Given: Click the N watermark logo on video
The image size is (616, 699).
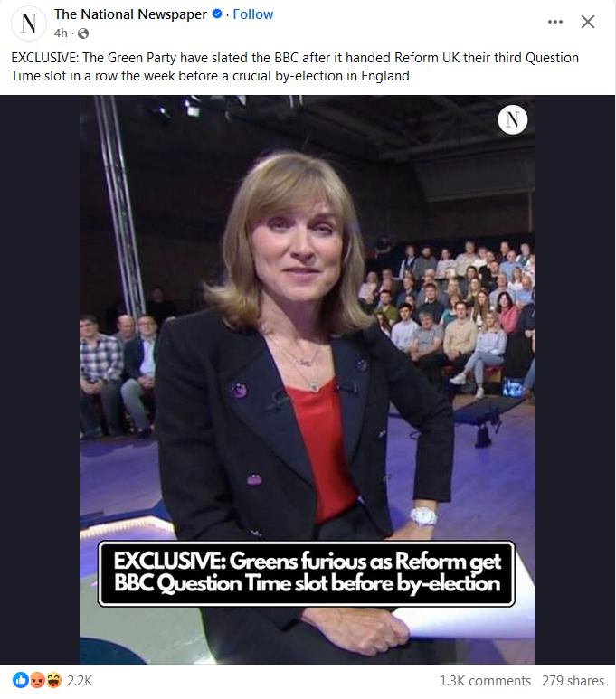Looking at the screenshot, I should (x=513, y=119).
